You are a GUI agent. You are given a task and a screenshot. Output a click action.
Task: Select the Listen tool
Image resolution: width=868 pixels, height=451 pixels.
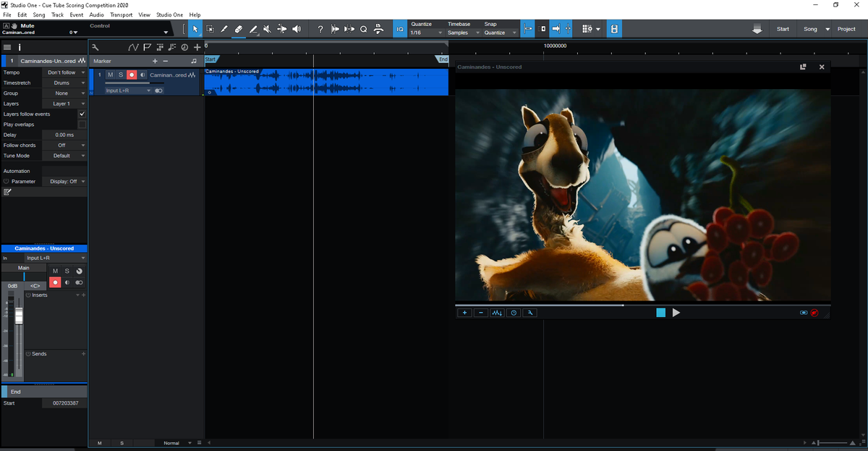[x=297, y=29]
